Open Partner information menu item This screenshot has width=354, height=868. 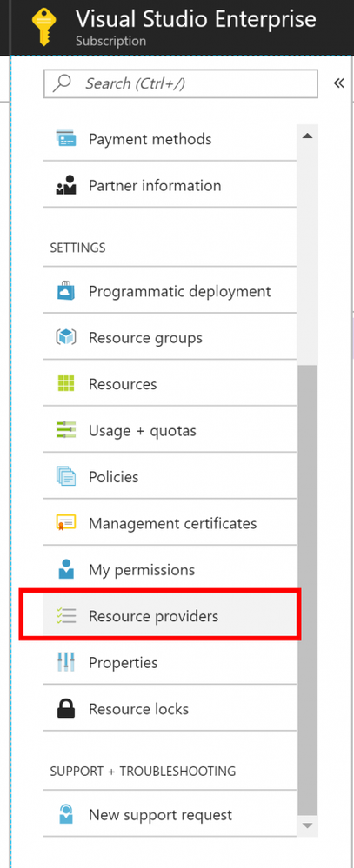click(x=170, y=185)
